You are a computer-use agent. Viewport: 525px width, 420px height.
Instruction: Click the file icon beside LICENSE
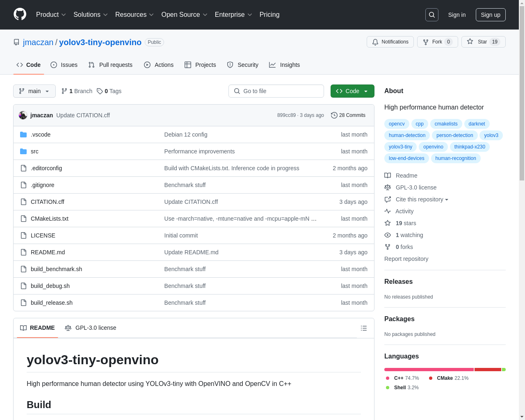(23, 235)
